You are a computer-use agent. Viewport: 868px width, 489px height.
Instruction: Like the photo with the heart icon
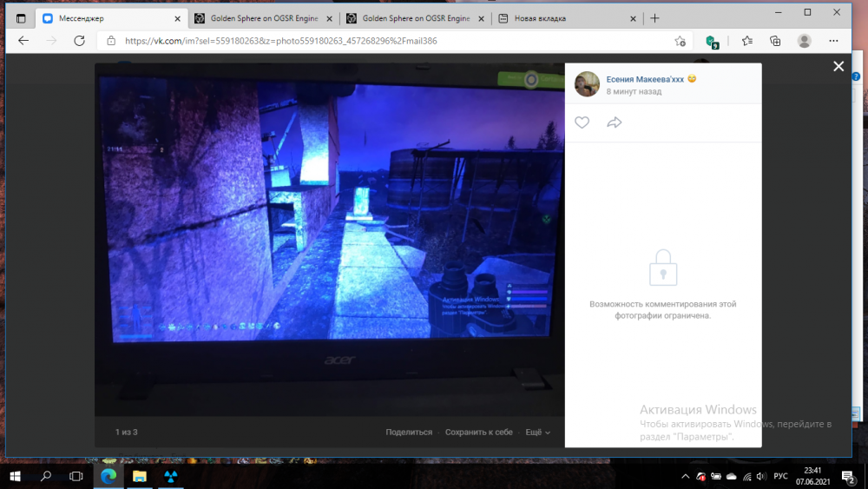pyautogui.click(x=582, y=123)
